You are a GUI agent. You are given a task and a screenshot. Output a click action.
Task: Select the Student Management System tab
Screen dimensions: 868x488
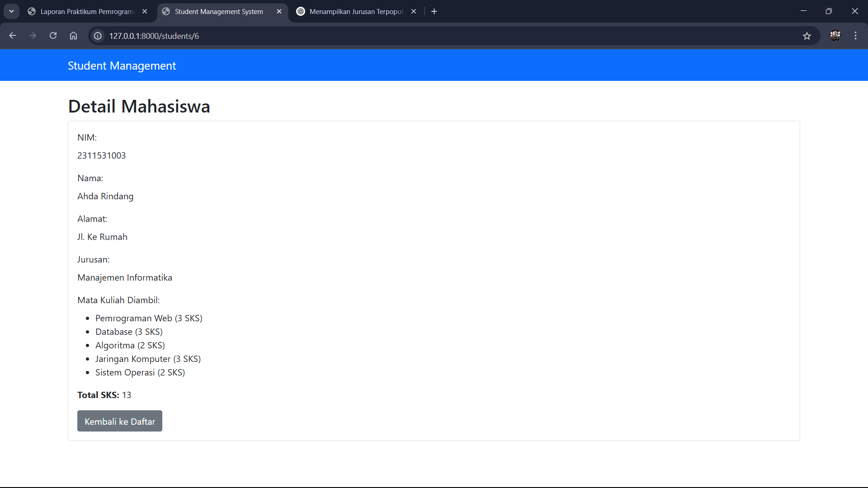218,11
